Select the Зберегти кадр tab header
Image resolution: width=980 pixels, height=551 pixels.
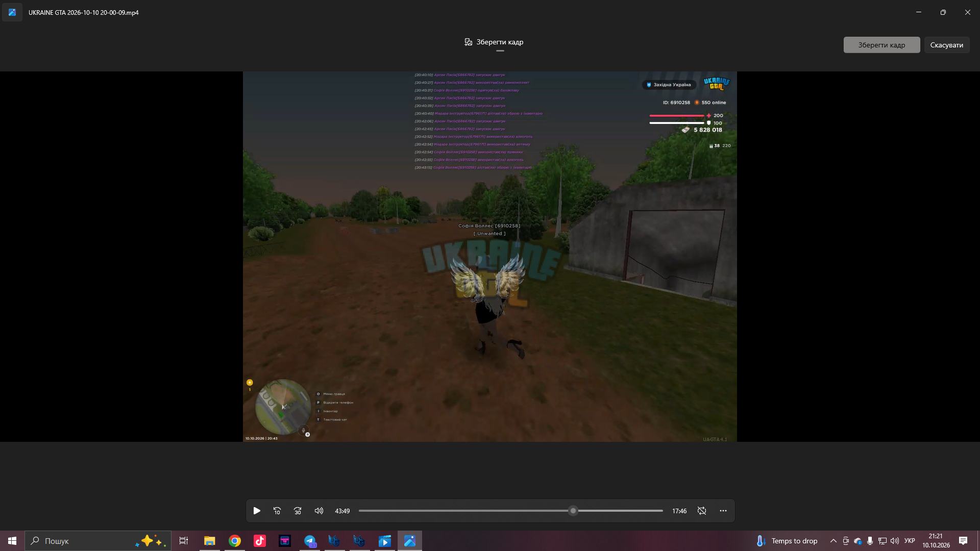pyautogui.click(x=494, y=42)
